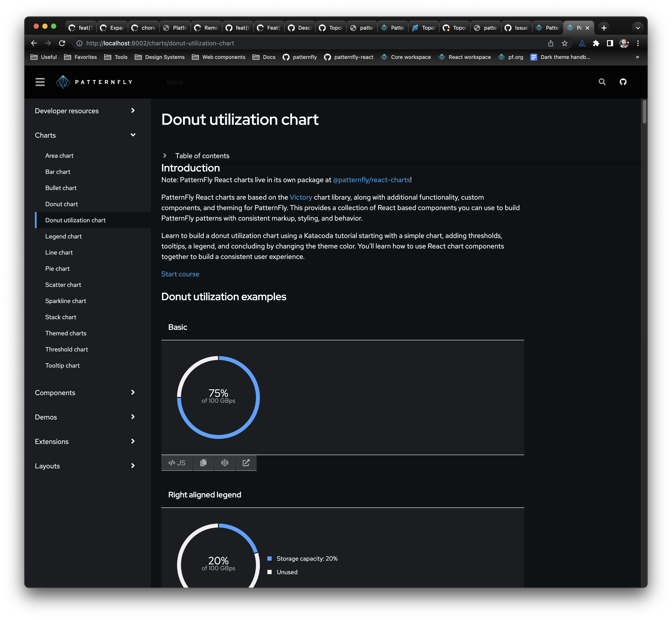Open the hamburger navigation menu
The height and width of the screenshot is (620, 672).
[x=40, y=82]
